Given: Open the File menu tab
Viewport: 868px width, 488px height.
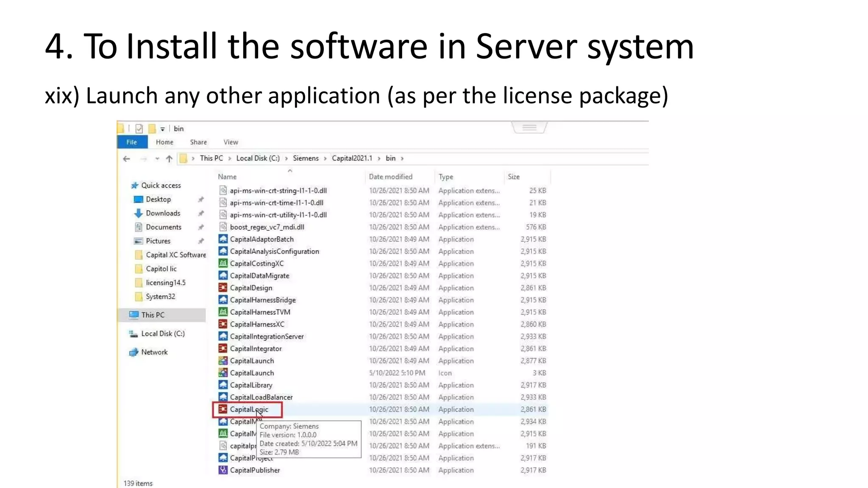Looking at the screenshot, I should tap(132, 142).
